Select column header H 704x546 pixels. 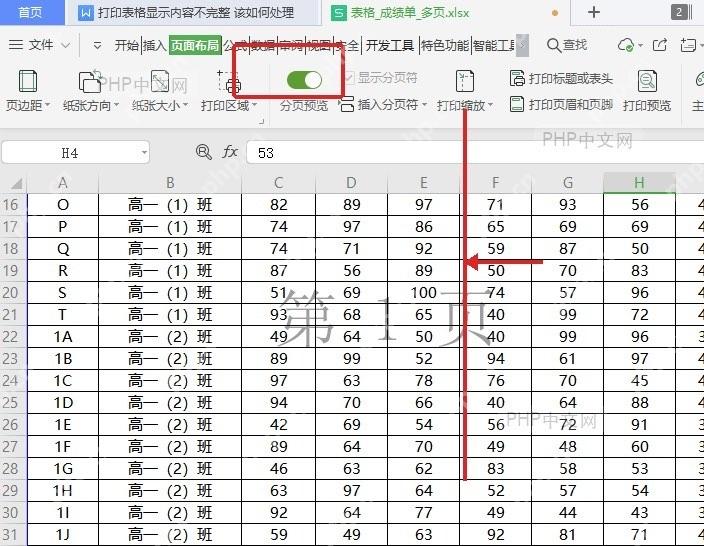click(x=639, y=183)
